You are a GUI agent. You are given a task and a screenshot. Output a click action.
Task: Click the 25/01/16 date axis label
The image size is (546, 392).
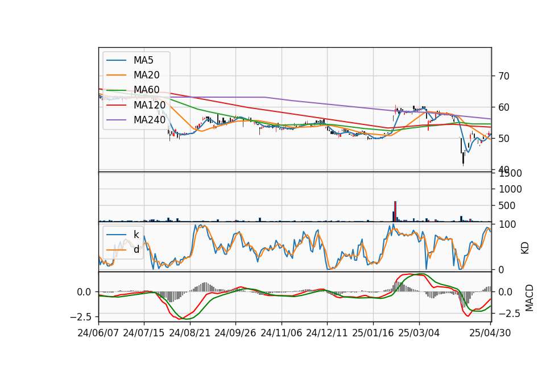click(373, 333)
